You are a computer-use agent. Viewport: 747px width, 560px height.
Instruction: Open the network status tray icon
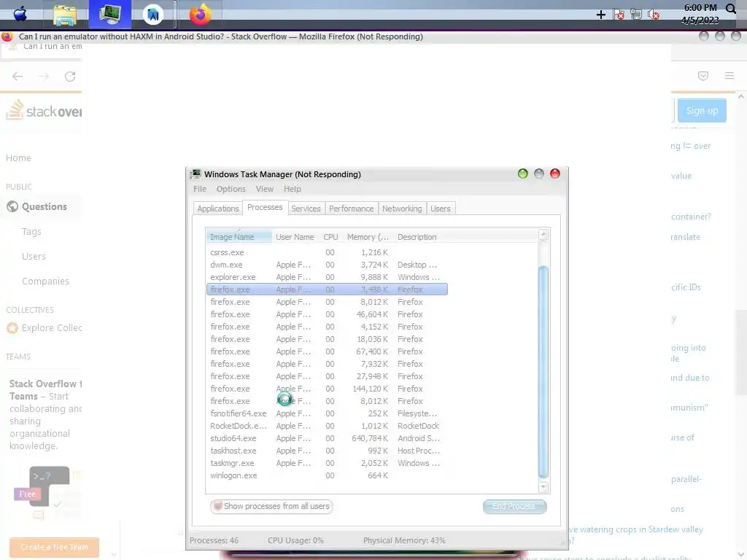click(x=635, y=15)
